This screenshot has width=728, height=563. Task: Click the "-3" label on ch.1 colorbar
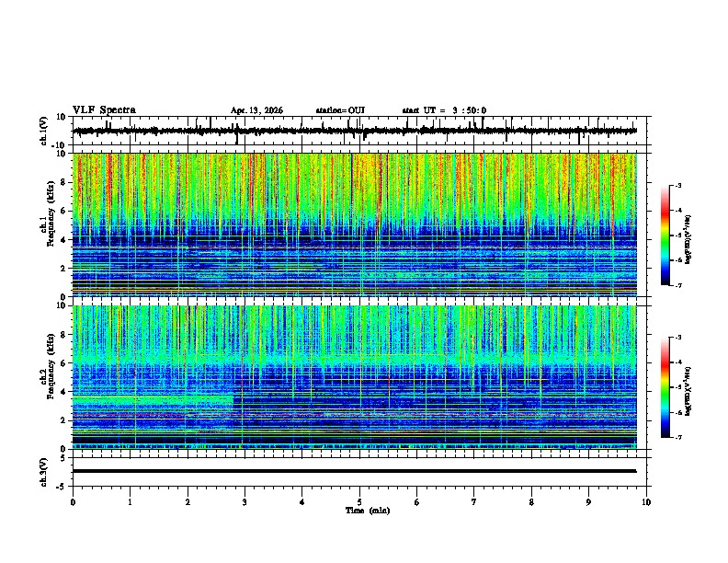(x=678, y=186)
